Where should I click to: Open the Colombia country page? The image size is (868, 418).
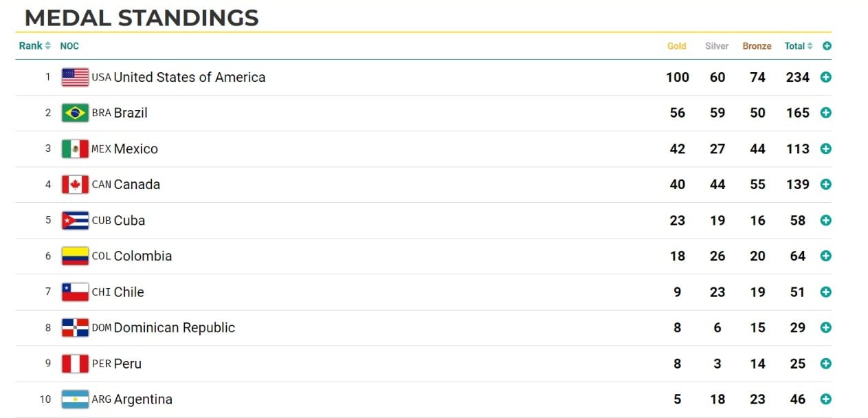[x=144, y=255]
